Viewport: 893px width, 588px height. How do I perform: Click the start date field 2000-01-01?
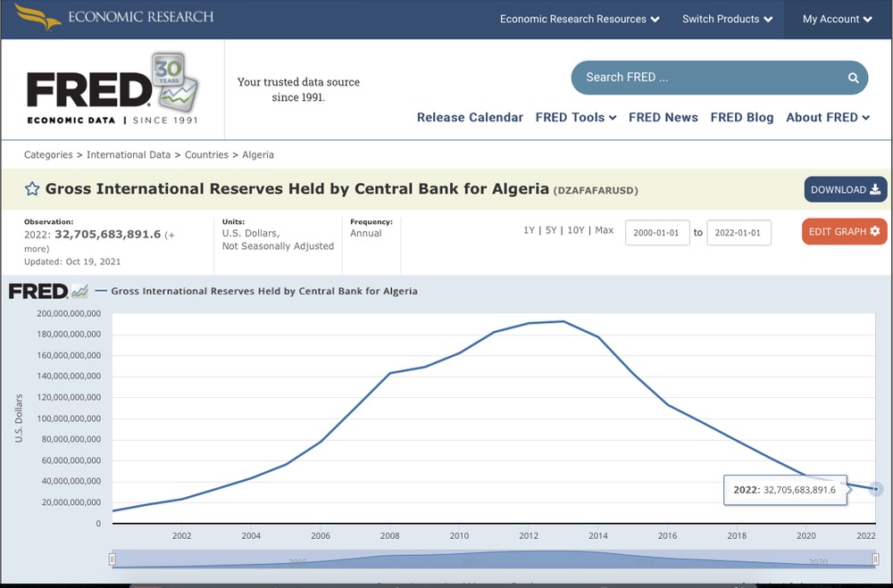pos(656,232)
